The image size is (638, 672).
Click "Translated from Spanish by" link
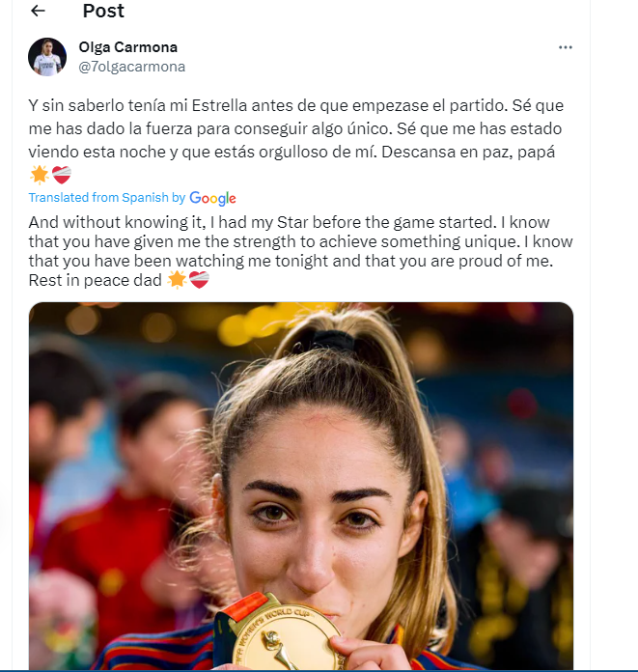106,198
